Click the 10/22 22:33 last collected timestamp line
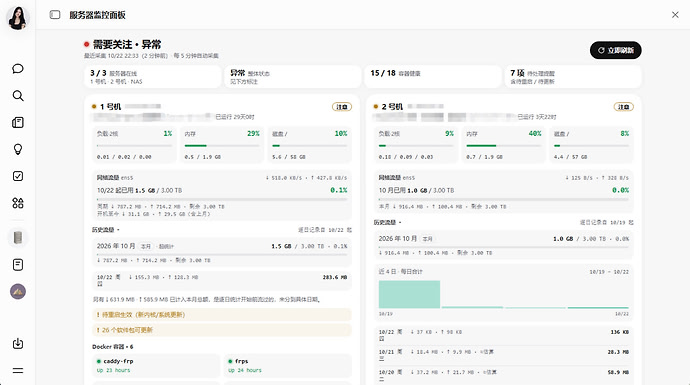This screenshot has height=385, width=690. (151, 56)
